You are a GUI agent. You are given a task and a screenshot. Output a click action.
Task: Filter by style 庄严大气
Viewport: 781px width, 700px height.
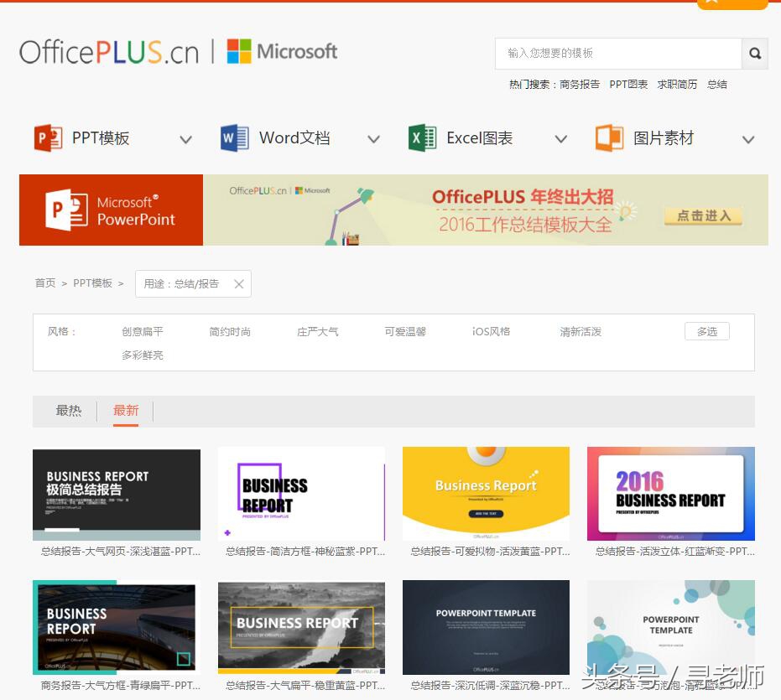(317, 332)
